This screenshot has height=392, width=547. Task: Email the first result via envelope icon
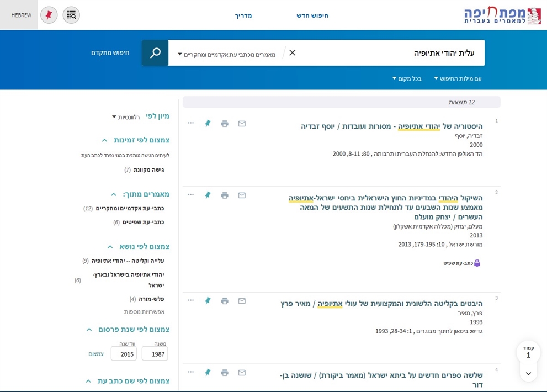click(242, 124)
